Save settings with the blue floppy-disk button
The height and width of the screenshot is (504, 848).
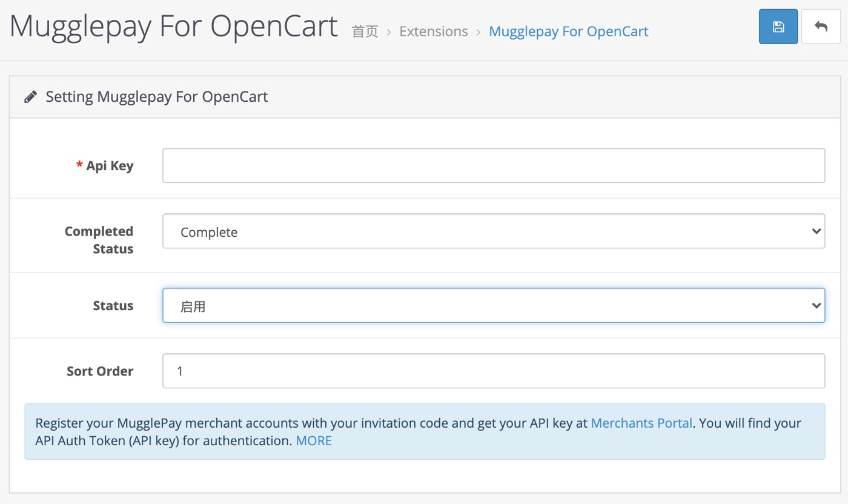pyautogui.click(x=778, y=27)
